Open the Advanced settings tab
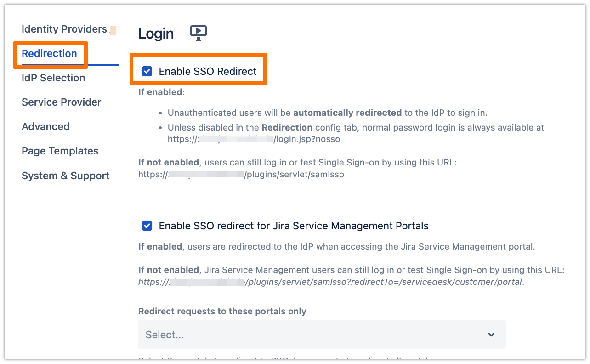 tap(45, 127)
